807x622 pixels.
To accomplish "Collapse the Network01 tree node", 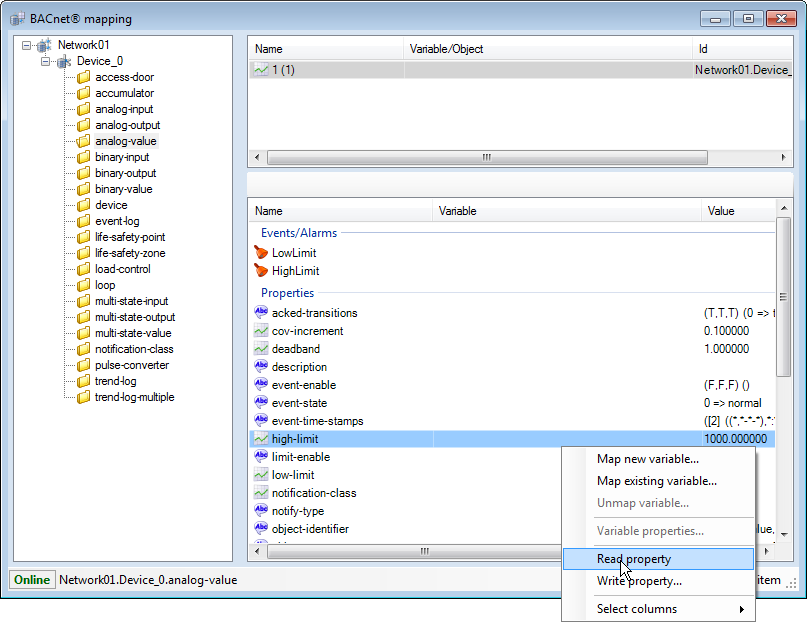I will pyautogui.click(x=27, y=45).
